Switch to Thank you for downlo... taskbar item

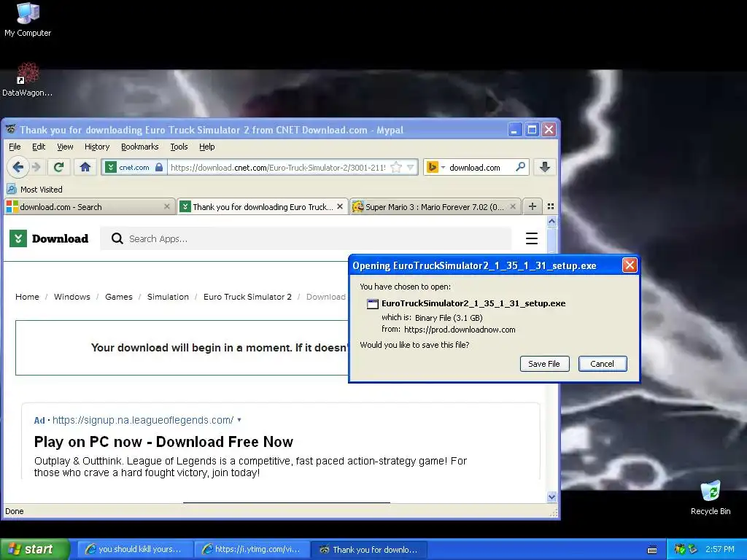(x=368, y=549)
